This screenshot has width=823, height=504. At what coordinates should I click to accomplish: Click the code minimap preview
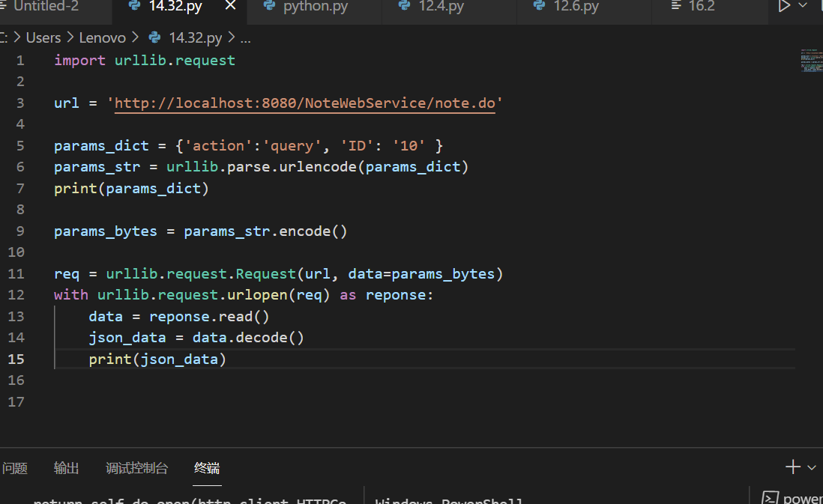[x=810, y=61]
